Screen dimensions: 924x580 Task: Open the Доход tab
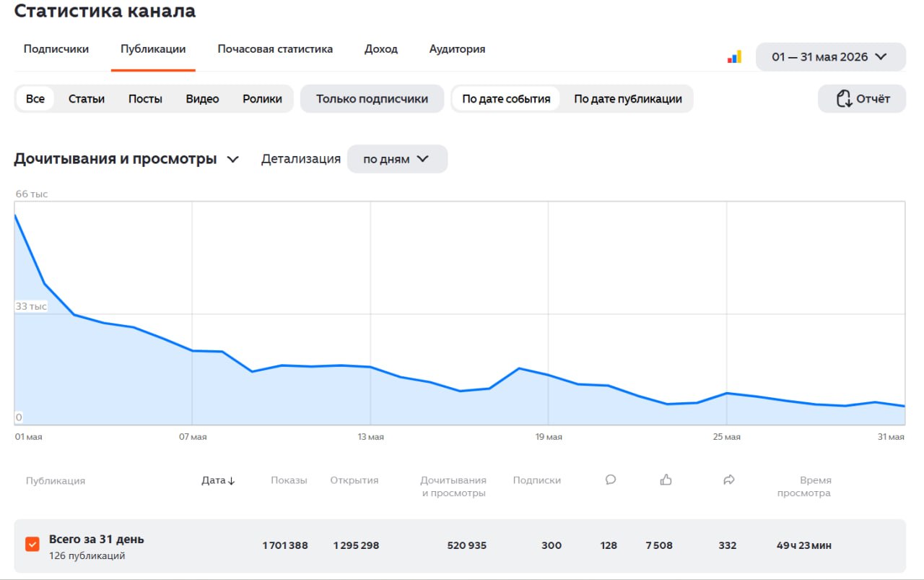381,49
